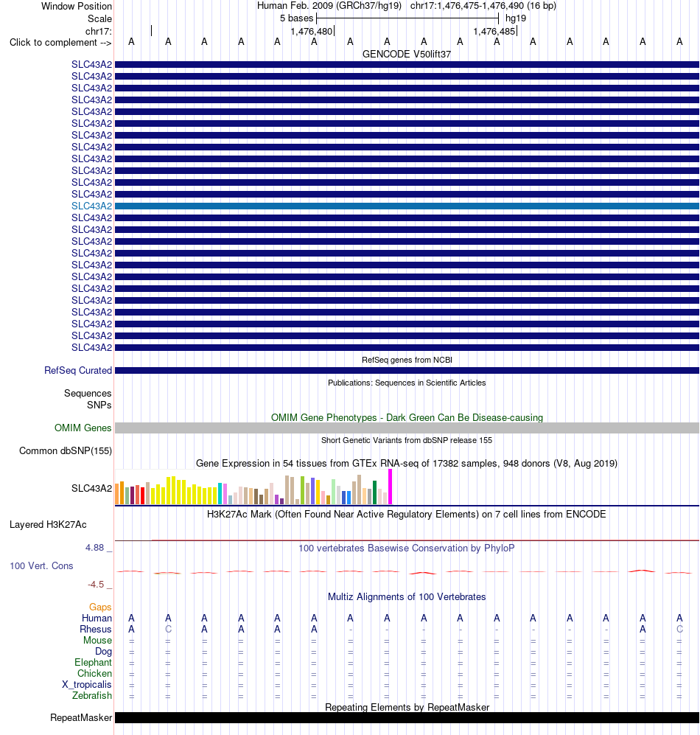Select the Rhesus alignment row label
Image resolution: width=700 pixels, height=735 pixels.
point(96,629)
